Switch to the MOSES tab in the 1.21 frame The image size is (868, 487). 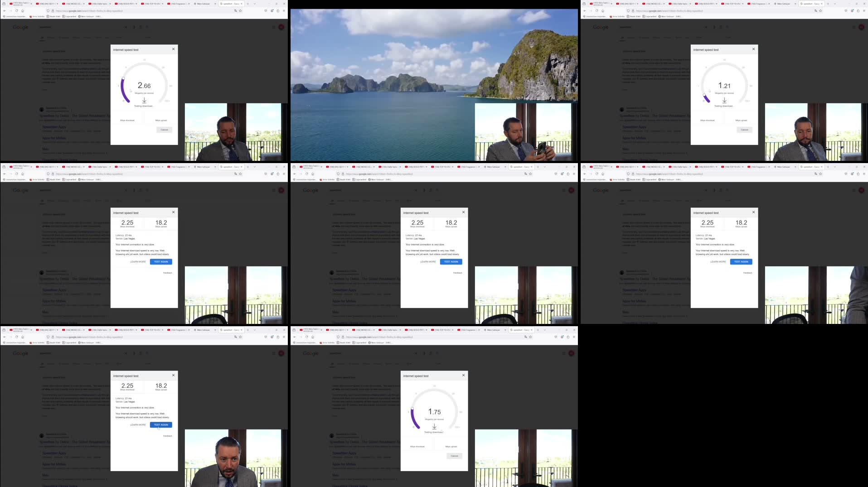[655, 4]
